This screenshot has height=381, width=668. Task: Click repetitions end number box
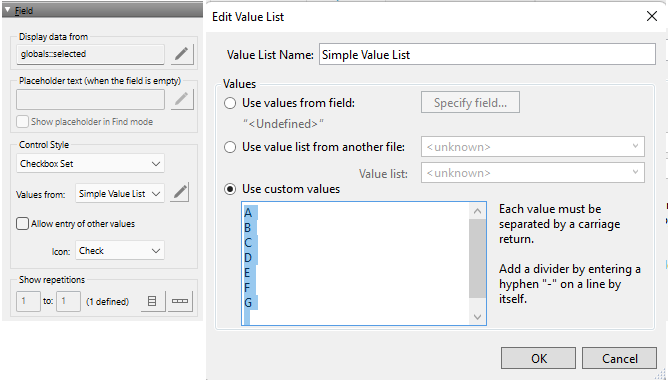pos(68,301)
